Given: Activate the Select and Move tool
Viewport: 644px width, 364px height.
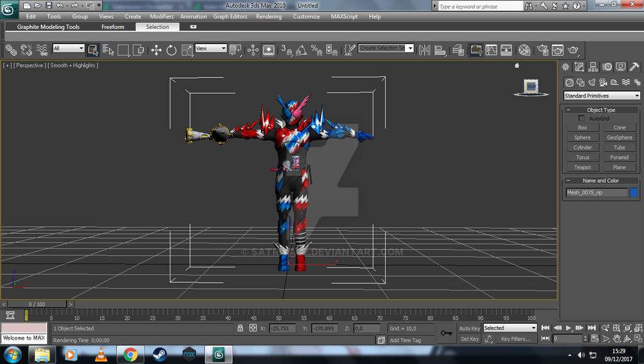Looking at the screenshot, I should tap(156, 50).
